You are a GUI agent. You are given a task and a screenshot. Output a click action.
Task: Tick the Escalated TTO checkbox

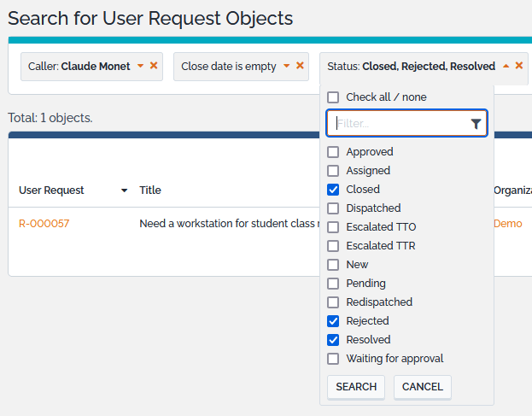pyautogui.click(x=333, y=227)
